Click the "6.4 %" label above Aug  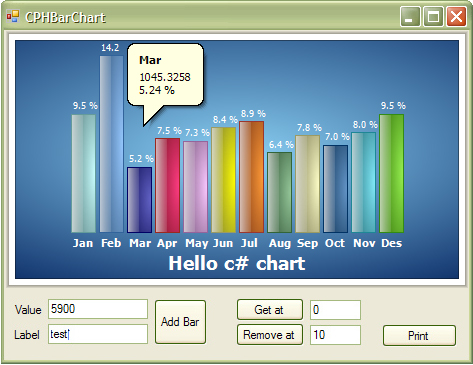pyautogui.click(x=281, y=145)
